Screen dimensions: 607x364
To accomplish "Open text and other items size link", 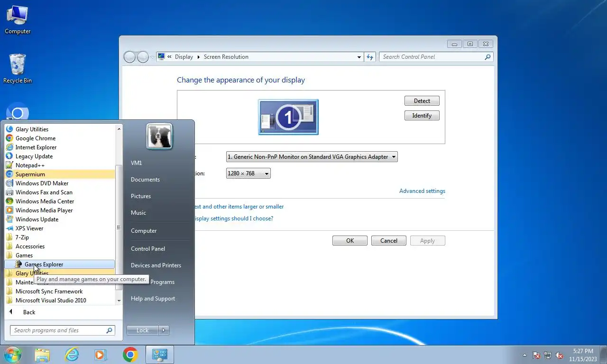I will 239,207.
